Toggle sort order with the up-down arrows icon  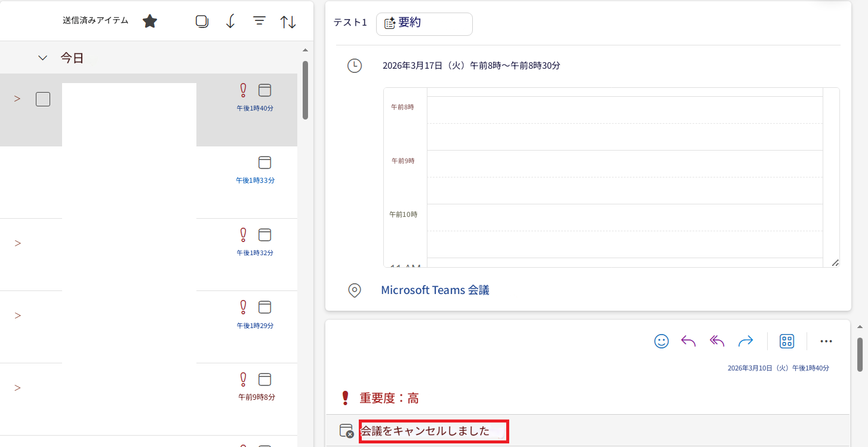point(288,22)
